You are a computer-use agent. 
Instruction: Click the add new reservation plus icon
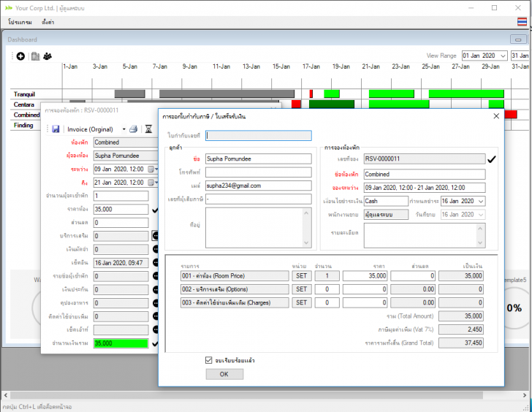20,56
